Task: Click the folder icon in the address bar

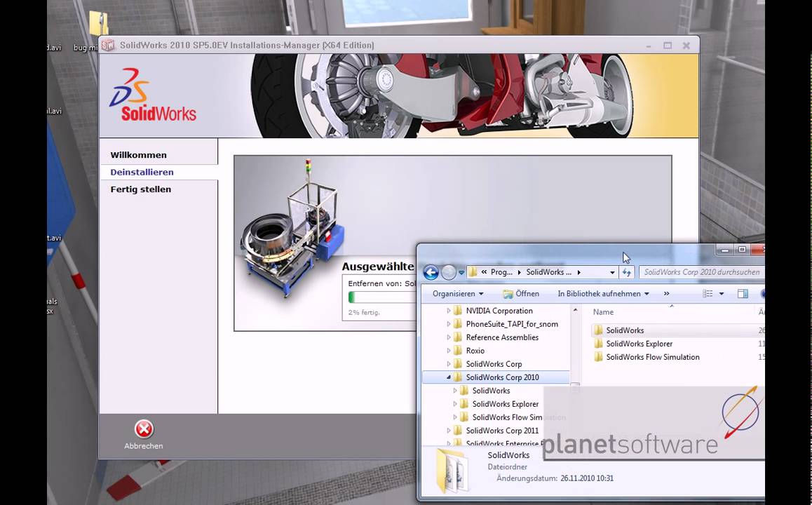Action: pyautogui.click(x=473, y=272)
